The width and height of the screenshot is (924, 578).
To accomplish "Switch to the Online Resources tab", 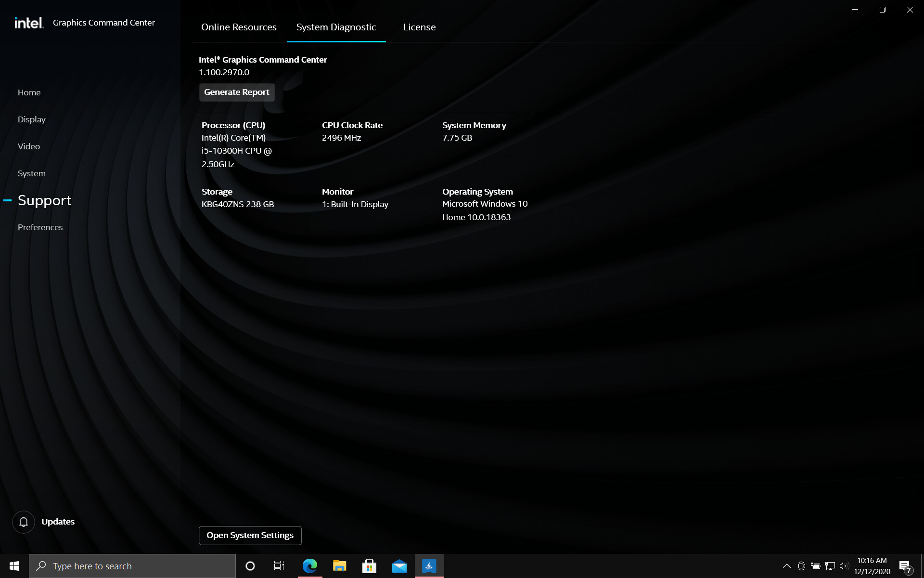I will click(x=239, y=27).
